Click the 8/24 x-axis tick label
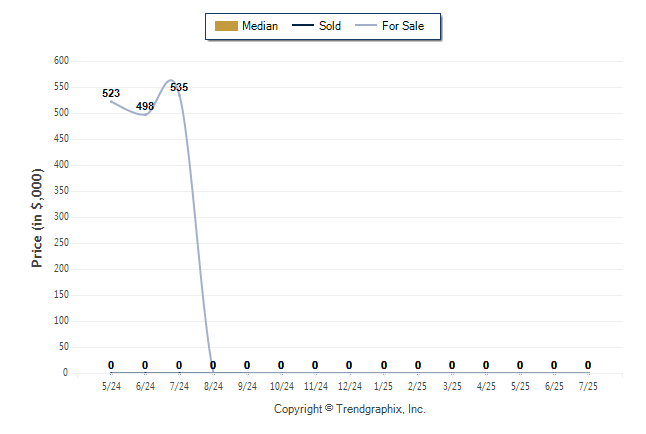 tap(213, 386)
